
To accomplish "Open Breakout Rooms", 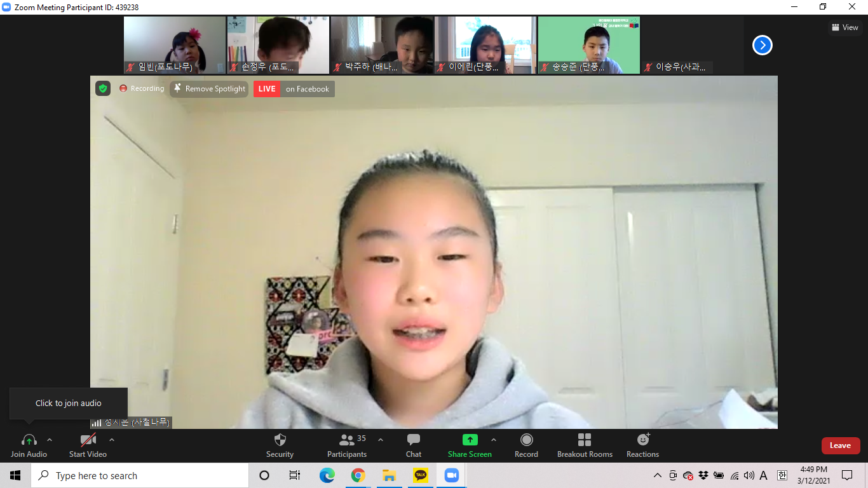I will tap(585, 440).
